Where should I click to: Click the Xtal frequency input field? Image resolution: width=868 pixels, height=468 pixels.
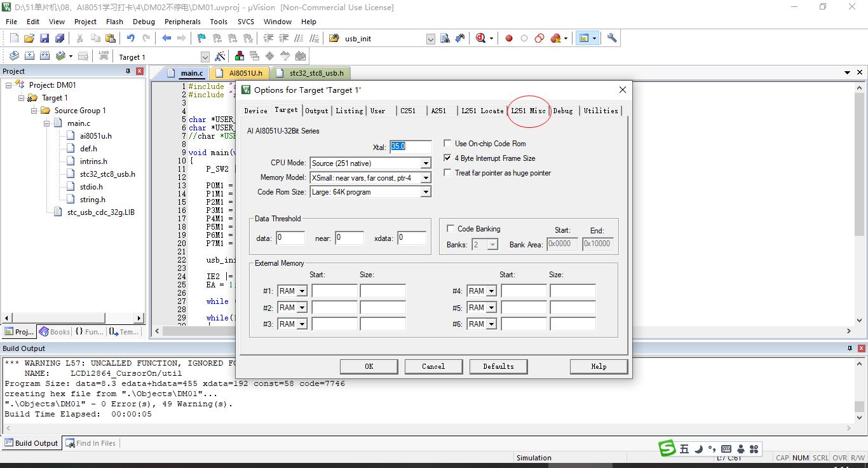click(410, 147)
